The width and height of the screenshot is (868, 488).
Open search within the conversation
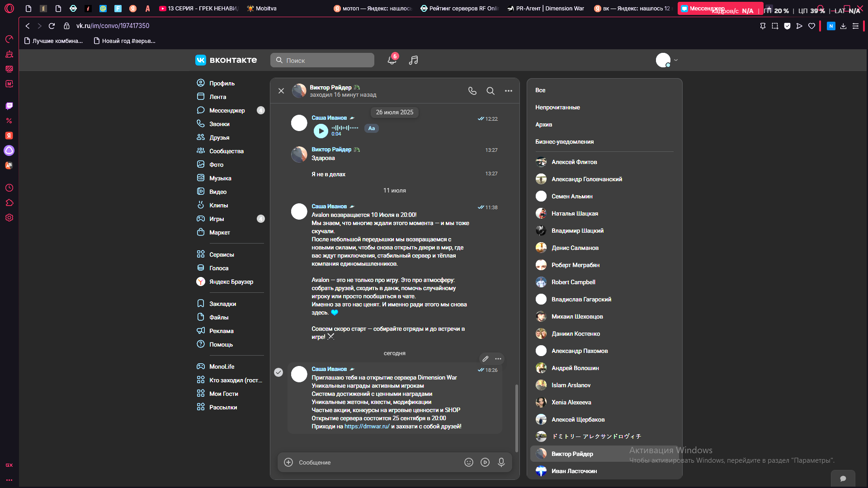pyautogui.click(x=491, y=91)
